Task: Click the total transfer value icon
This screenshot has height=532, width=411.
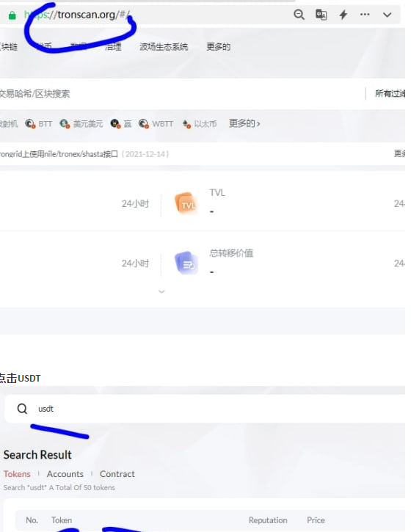Action: coord(186,263)
